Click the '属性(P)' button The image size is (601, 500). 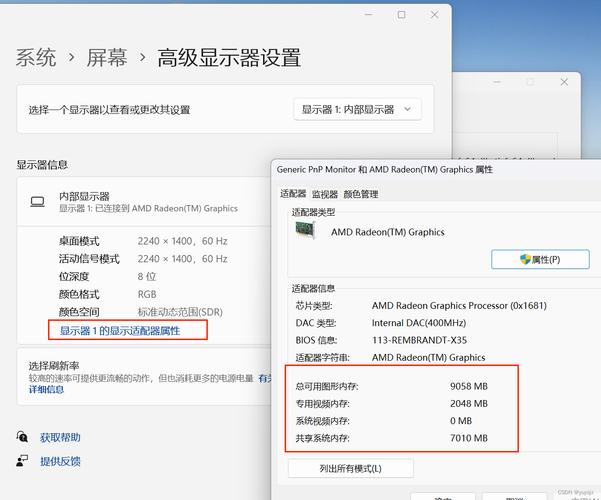point(540,260)
